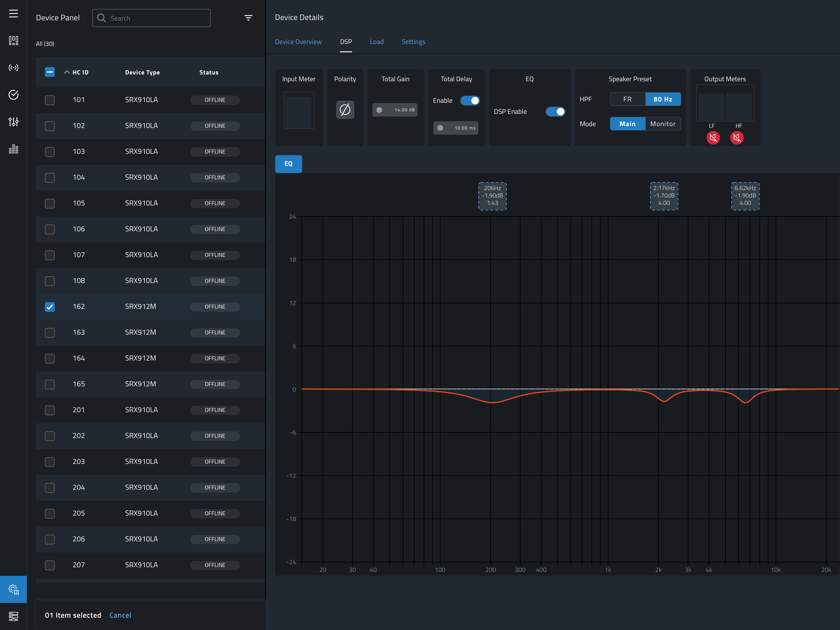Click the OFFLINE status of device 165

(215, 384)
